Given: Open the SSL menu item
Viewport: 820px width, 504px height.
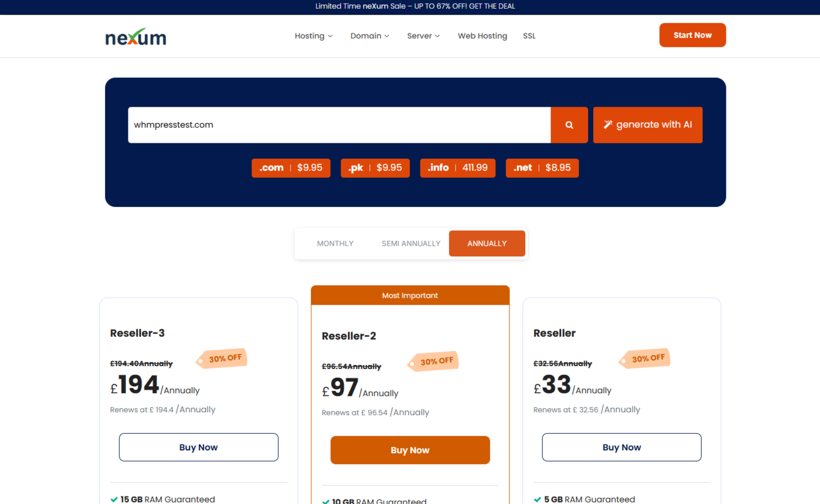Looking at the screenshot, I should click(529, 36).
